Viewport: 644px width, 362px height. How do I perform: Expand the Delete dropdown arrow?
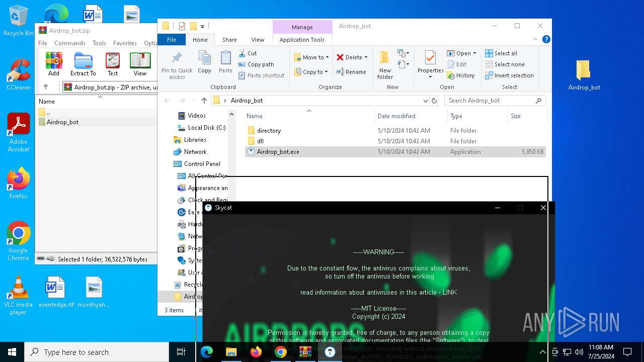coord(366,57)
